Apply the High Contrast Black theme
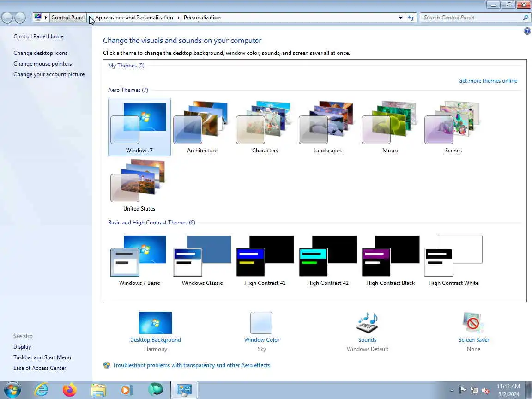The image size is (532, 399). point(390,260)
